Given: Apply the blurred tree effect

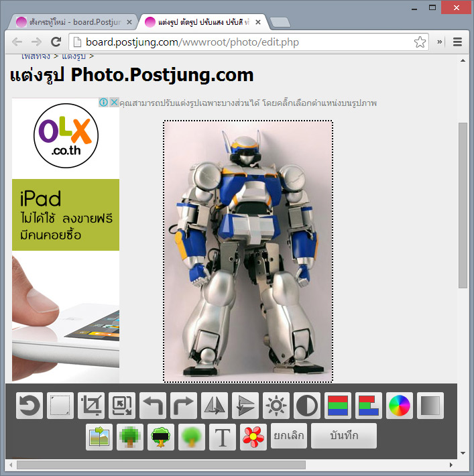Looking at the screenshot, I should click(192, 436).
